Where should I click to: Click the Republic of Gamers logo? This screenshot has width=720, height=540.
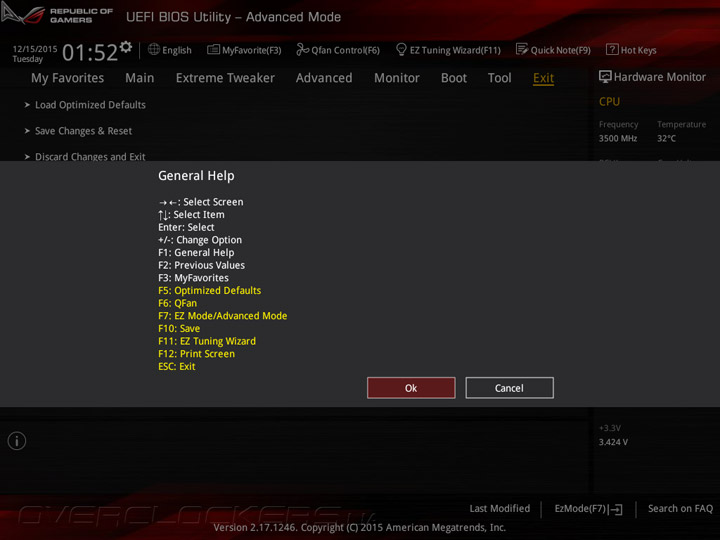pos(57,15)
